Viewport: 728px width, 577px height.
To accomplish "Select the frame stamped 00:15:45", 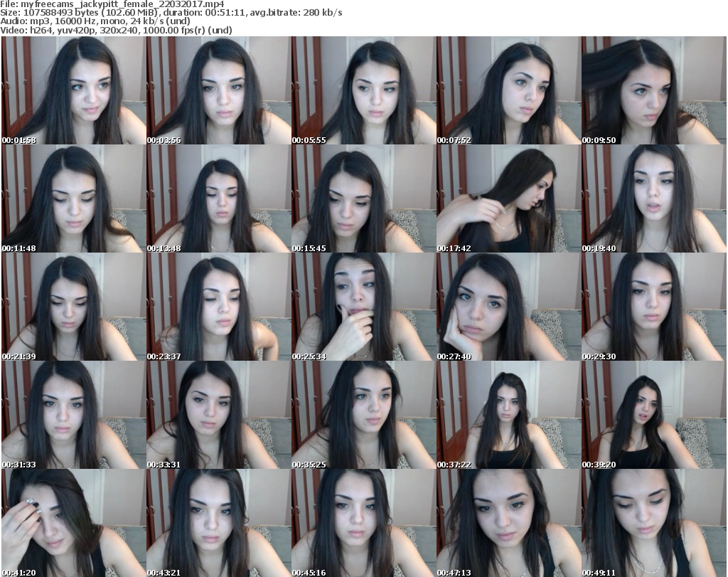I will pyautogui.click(x=363, y=198).
